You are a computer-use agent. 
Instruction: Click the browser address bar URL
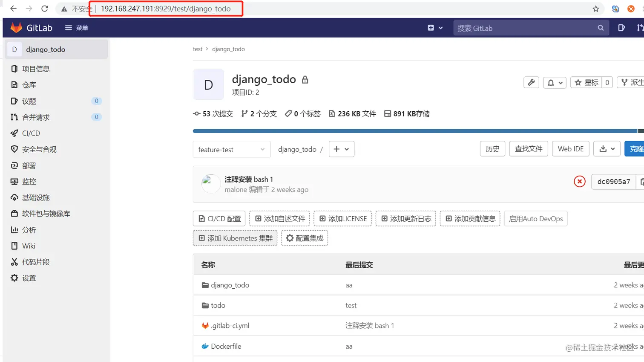166,9
